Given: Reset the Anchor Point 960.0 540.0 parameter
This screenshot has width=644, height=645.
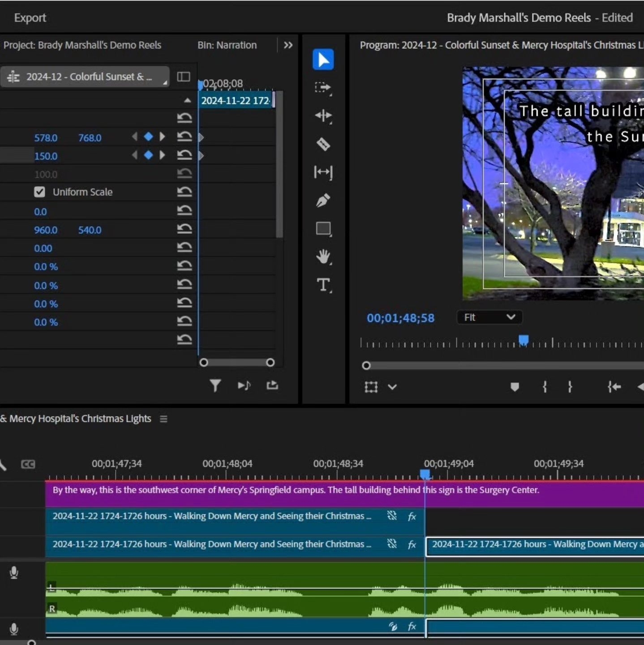Looking at the screenshot, I should tap(184, 229).
